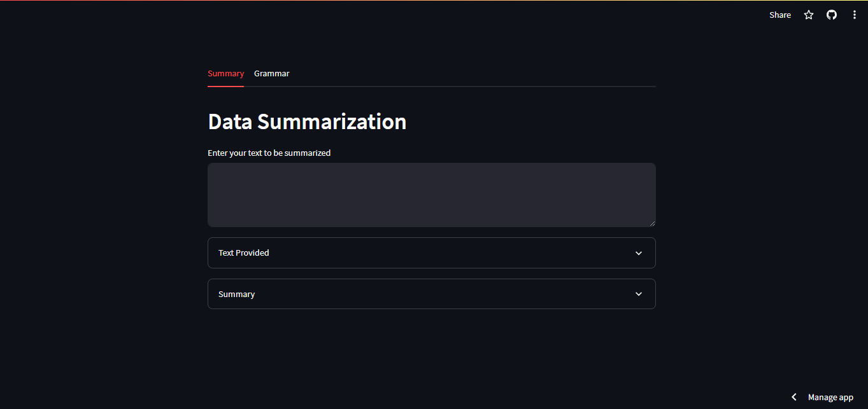Click the empty page area below Summary expander
Screen dimensions: 868x409
pyautogui.click(x=431, y=356)
